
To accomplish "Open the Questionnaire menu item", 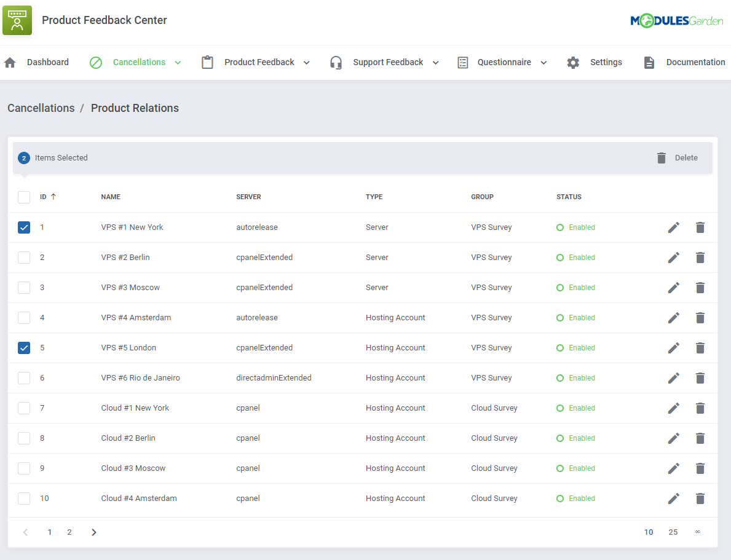I will tap(502, 63).
